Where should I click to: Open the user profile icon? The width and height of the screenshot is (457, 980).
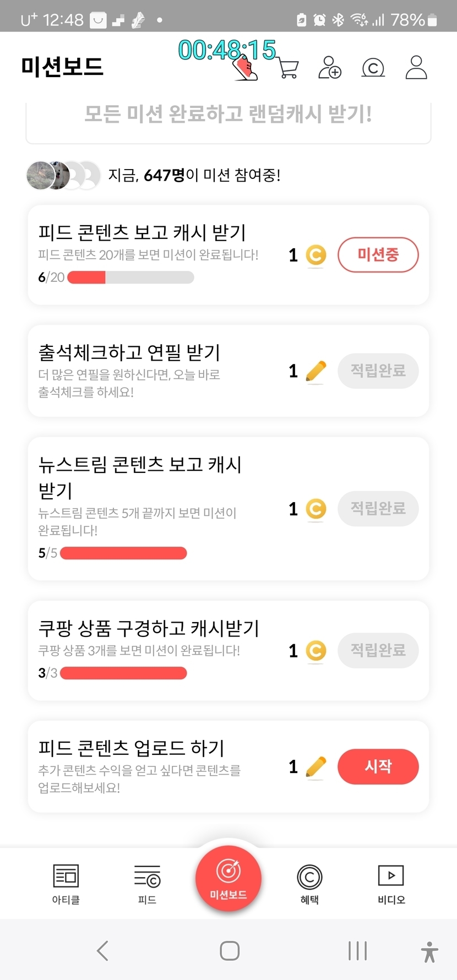(416, 68)
